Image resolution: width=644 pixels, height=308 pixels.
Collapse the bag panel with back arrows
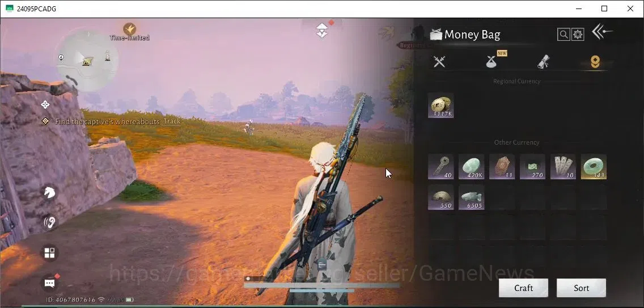coord(601,32)
